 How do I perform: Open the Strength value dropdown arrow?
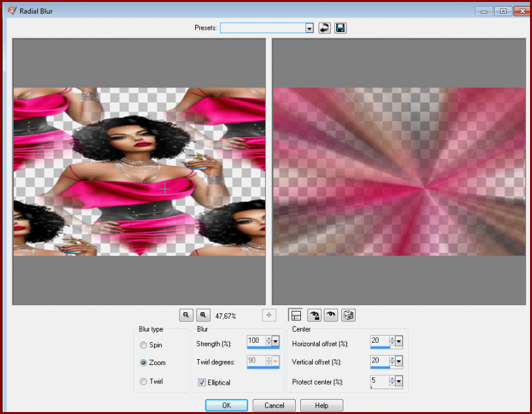[x=275, y=341]
